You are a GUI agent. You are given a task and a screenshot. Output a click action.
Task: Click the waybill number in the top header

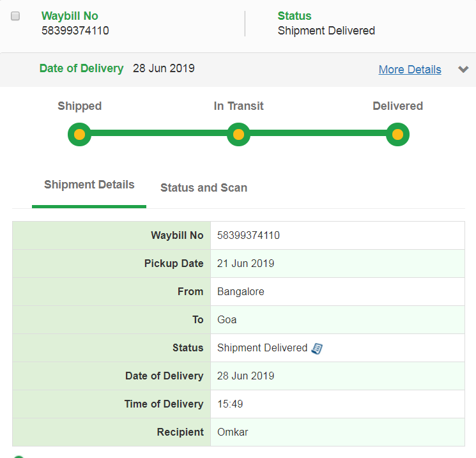(75, 31)
